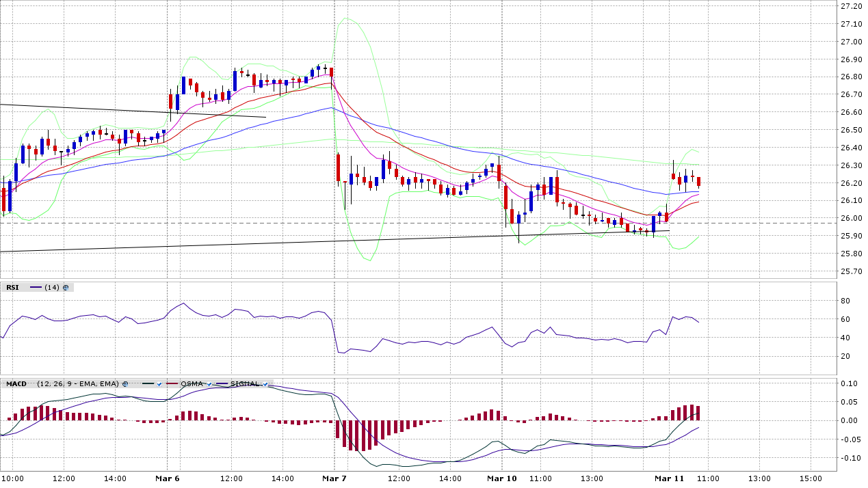Screen dimensions: 868x488
Task: Click the RSI period (14) parameter
Action: 51,288
